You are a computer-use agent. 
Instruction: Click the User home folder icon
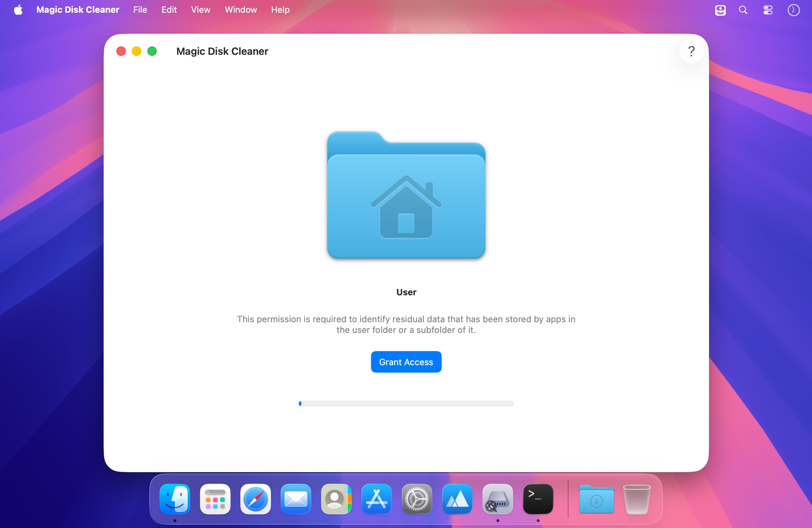(x=406, y=195)
